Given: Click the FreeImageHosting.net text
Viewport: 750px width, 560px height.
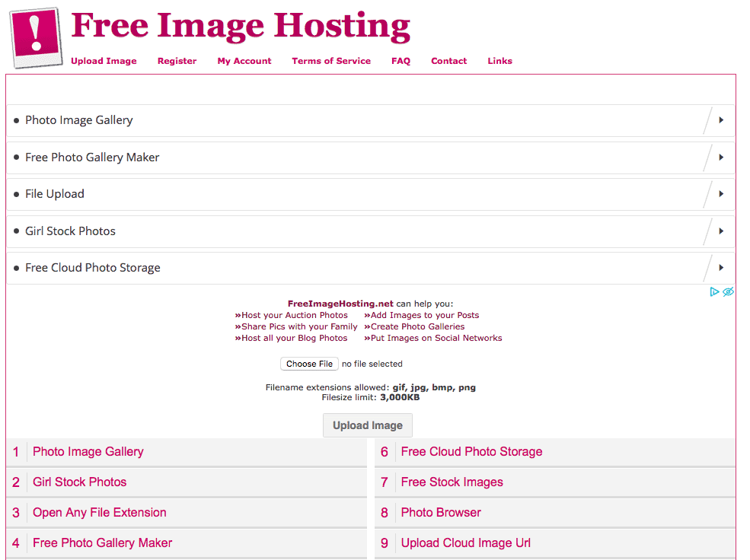Looking at the screenshot, I should (x=340, y=304).
